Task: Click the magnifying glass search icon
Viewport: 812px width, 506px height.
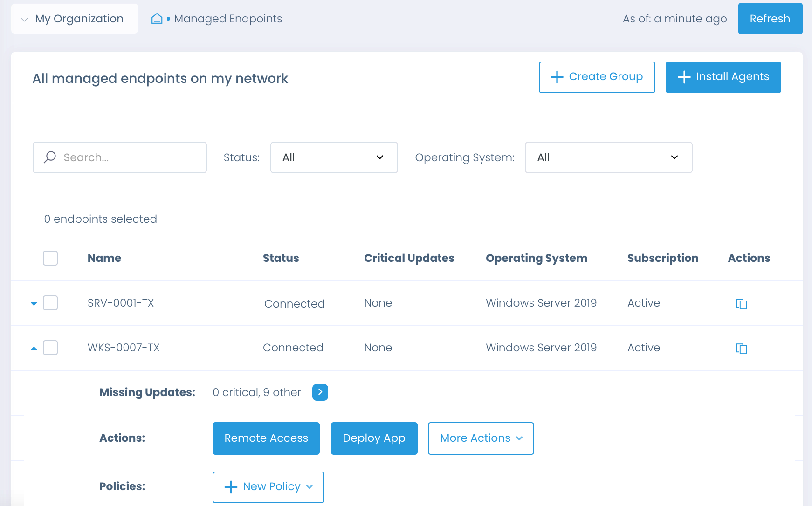Action: [49, 157]
